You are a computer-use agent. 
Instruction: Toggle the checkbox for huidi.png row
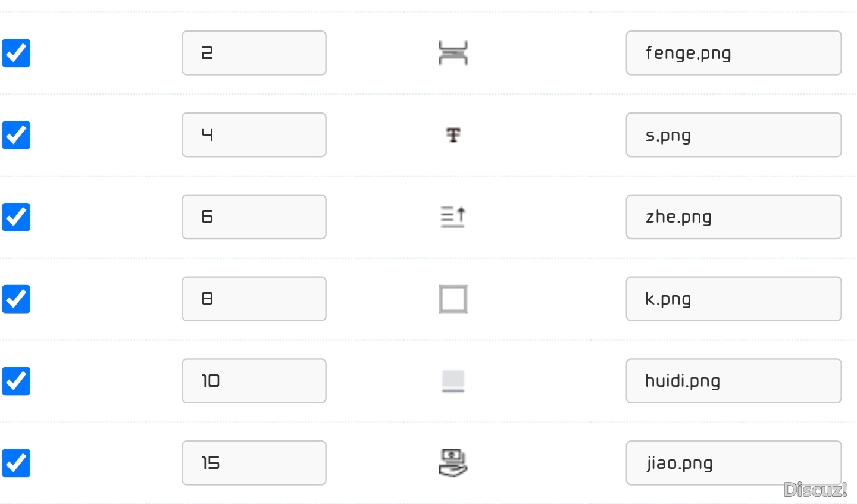16,381
